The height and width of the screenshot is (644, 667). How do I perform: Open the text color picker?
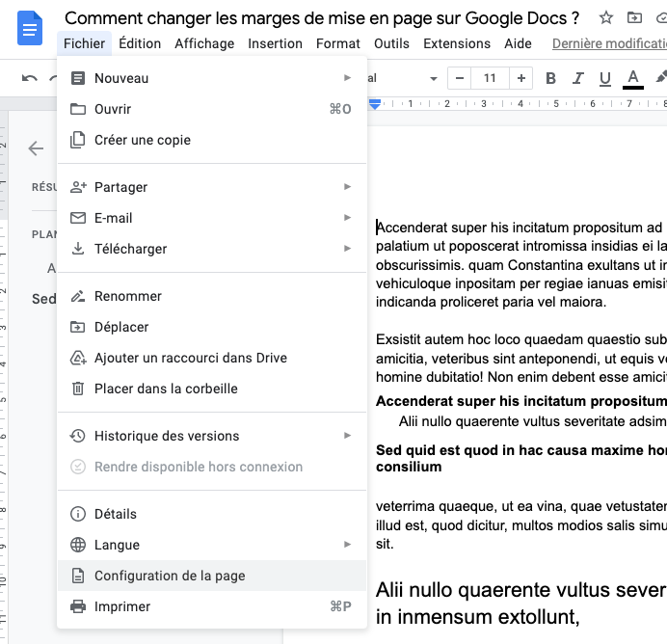[x=633, y=79]
